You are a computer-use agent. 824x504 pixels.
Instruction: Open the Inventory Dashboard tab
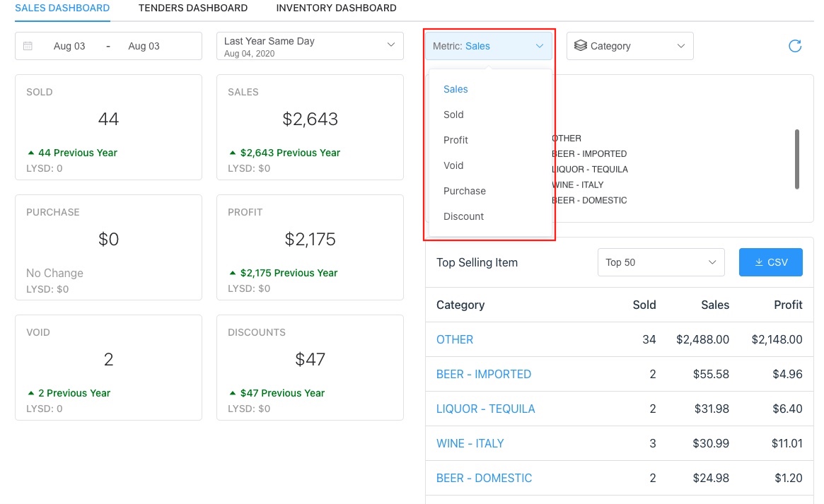336,8
